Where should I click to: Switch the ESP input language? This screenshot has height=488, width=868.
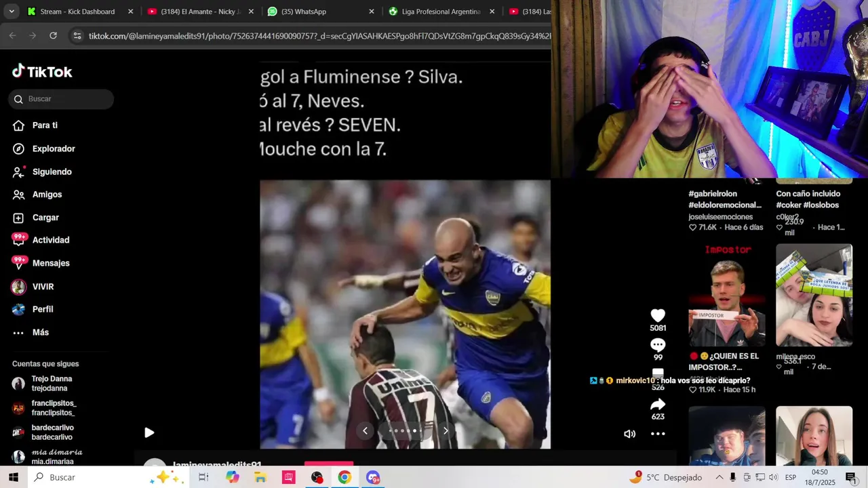[791, 477]
